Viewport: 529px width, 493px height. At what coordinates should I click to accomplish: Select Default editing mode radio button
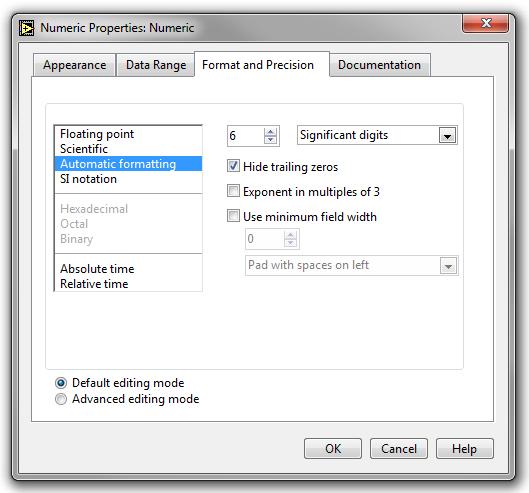61,383
